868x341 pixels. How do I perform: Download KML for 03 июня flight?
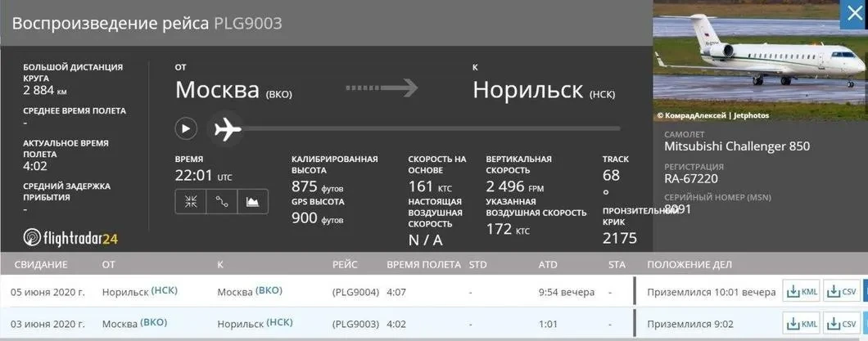[801, 323]
